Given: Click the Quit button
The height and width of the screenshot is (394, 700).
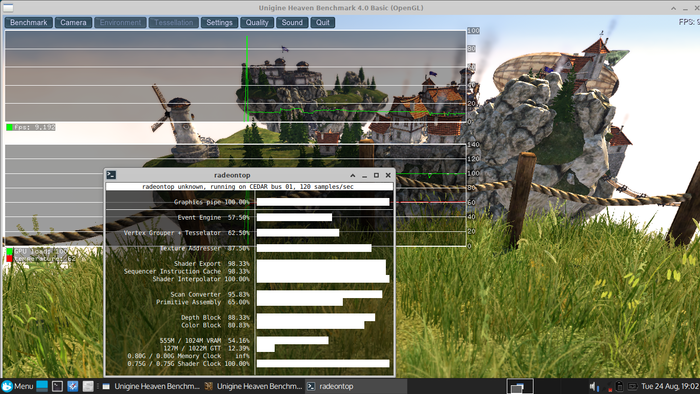Looking at the screenshot, I should click(x=322, y=22).
